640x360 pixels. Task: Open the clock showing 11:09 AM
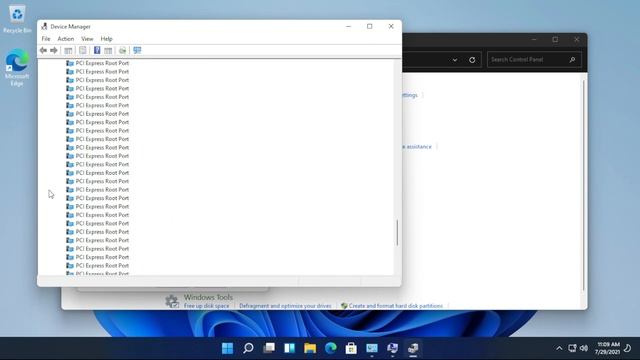click(x=607, y=348)
